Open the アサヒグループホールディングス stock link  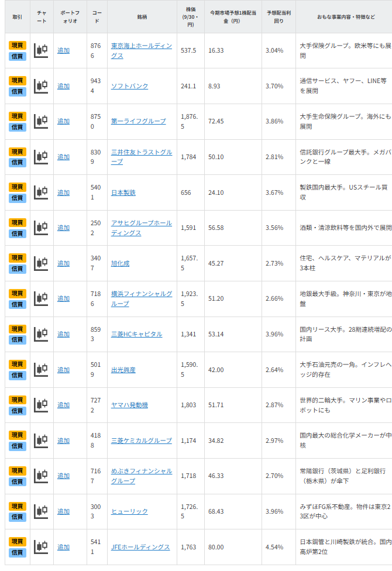[x=142, y=228]
